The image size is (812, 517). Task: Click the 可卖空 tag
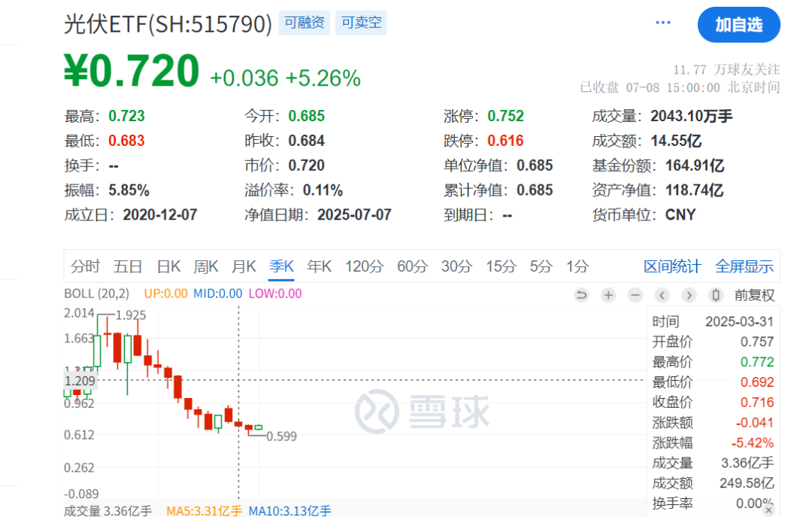pyautogui.click(x=362, y=23)
